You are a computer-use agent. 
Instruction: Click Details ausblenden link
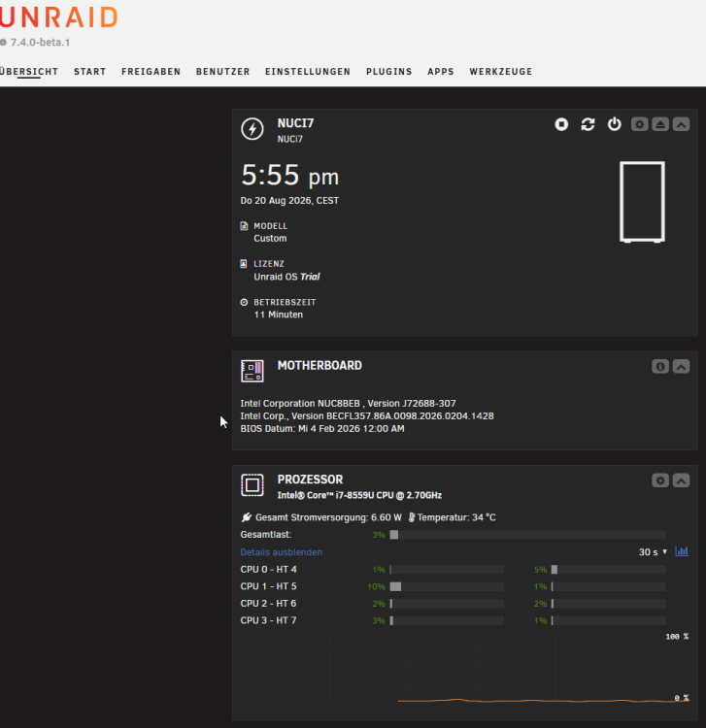point(281,552)
